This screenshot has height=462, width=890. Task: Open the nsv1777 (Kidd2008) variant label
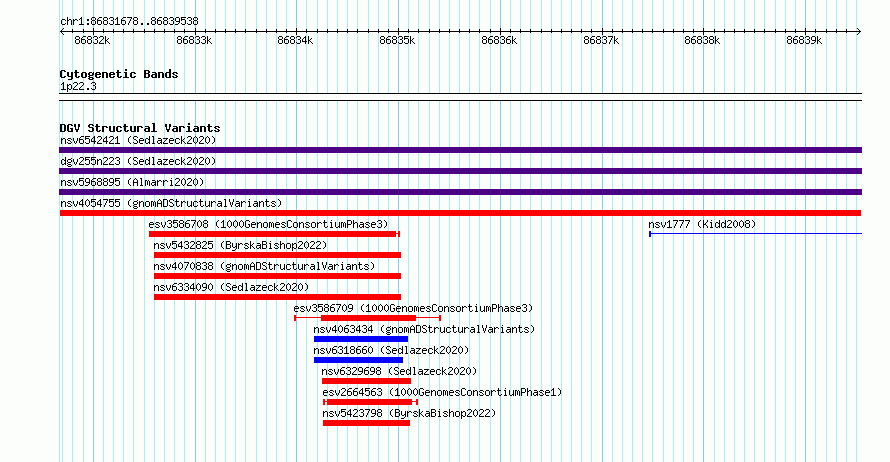[x=702, y=224]
